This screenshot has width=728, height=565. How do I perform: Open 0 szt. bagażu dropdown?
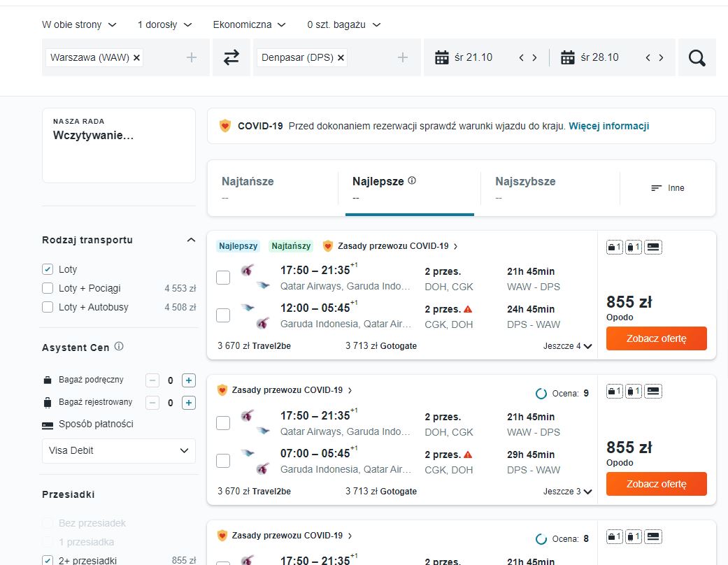coord(344,24)
